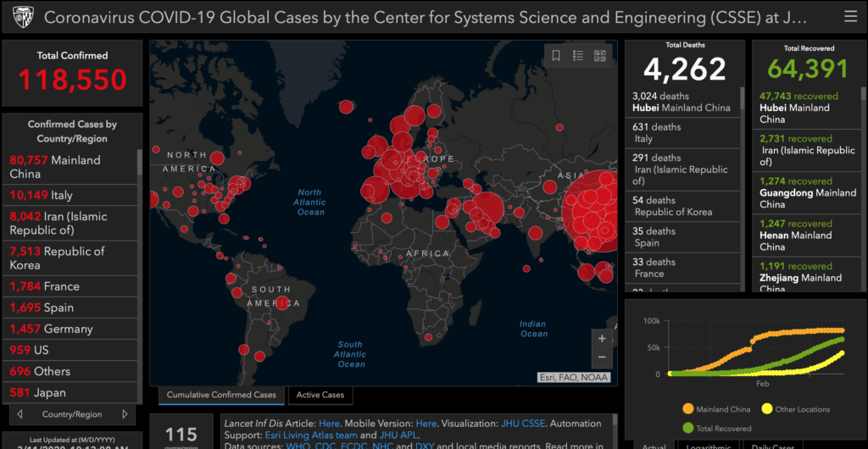Click Hubei 3,024 deaths entry
Image resolution: width=868 pixels, height=449 pixels.
[682, 102]
